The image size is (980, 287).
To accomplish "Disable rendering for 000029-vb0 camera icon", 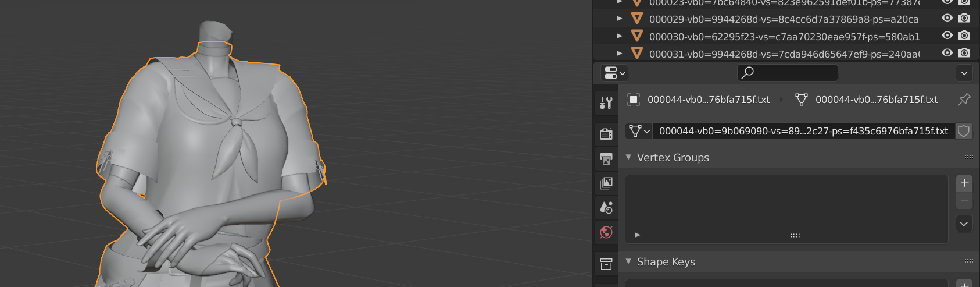I will (964, 18).
